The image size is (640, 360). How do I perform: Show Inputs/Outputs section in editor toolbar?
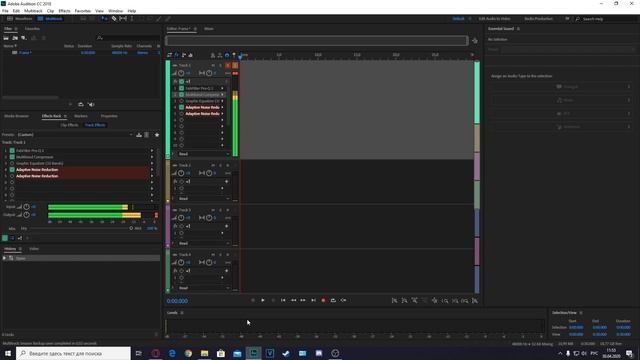[170, 55]
